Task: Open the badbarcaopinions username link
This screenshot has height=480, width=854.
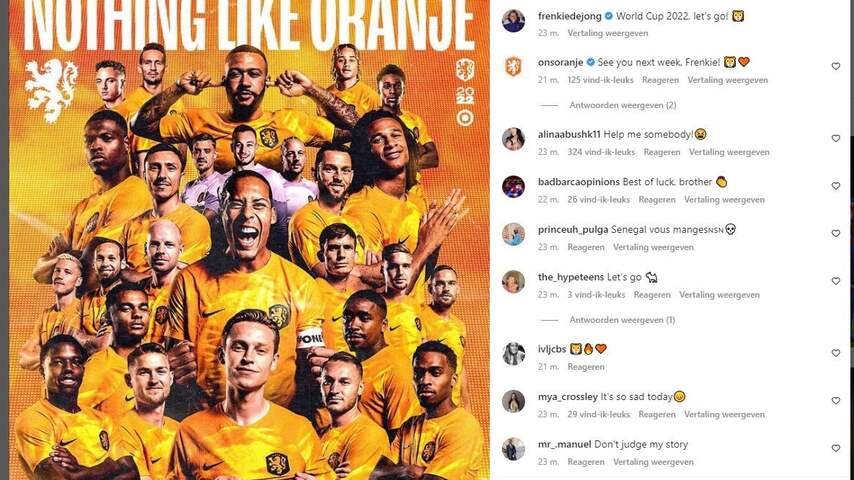Action: click(x=578, y=182)
